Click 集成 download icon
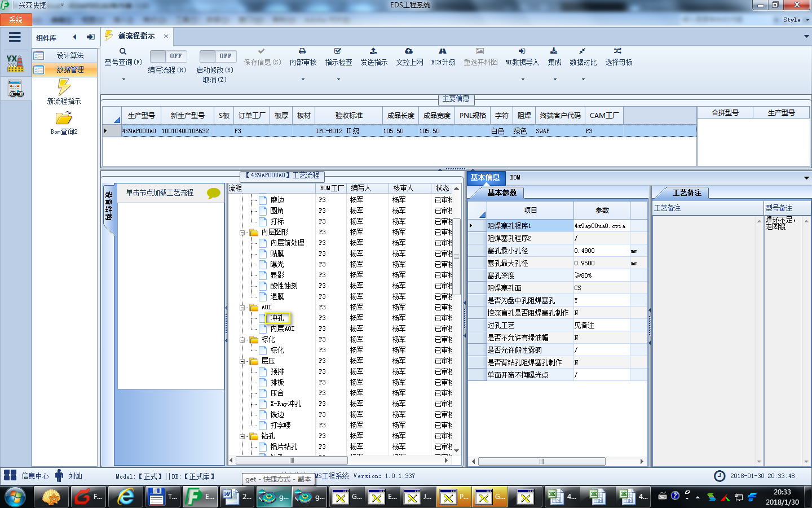812x508 pixels. [x=554, y=51]
